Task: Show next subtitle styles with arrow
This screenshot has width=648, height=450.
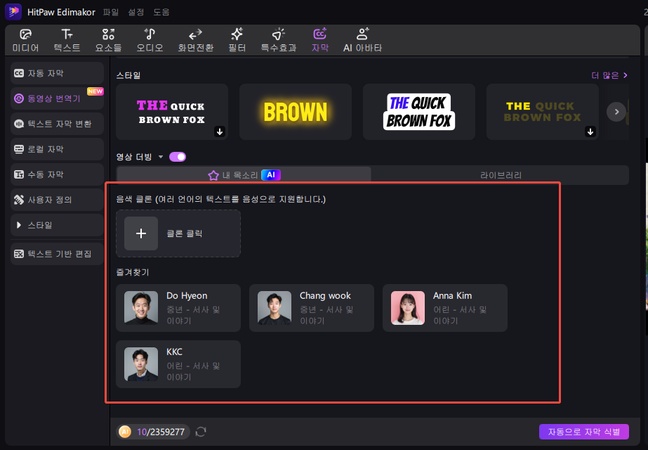Action: [617, 112]
